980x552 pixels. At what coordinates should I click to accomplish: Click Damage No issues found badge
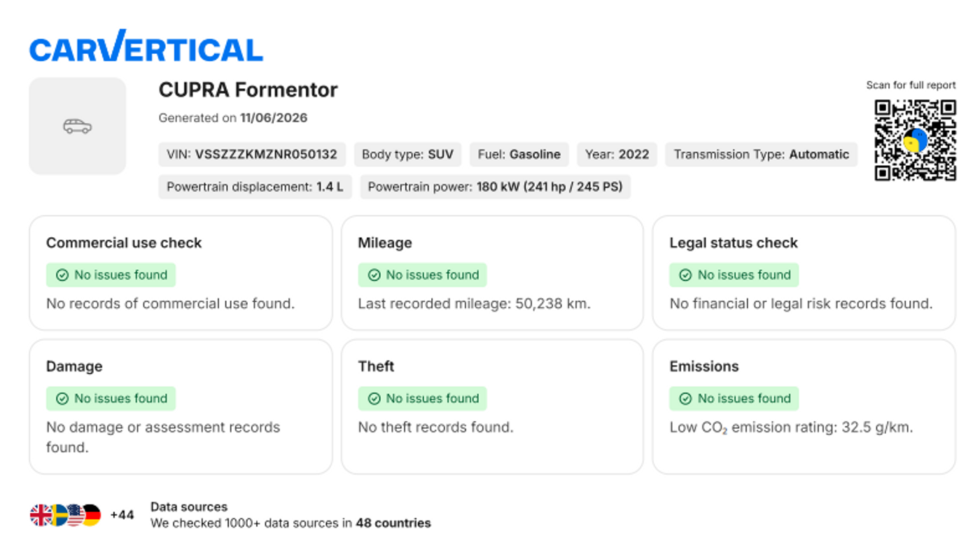pos(111,399)
